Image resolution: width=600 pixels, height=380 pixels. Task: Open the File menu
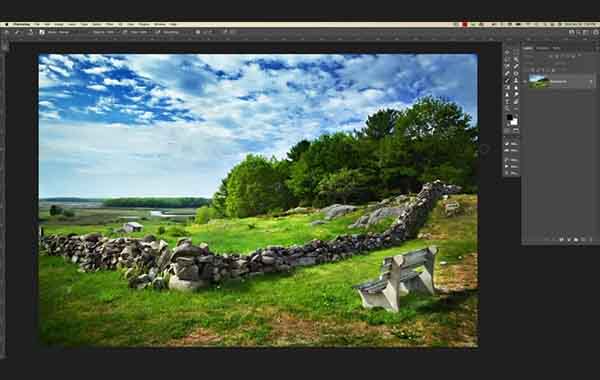point(36,24)
